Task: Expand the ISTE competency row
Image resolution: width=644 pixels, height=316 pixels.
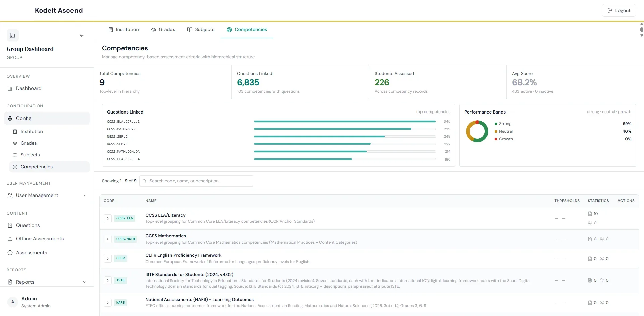Action: pos(108,280)
